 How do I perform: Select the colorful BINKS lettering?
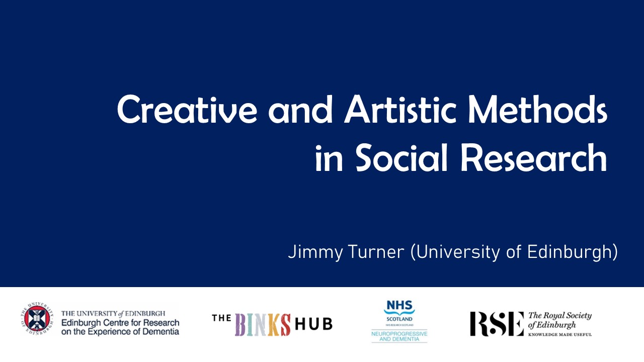262,323
